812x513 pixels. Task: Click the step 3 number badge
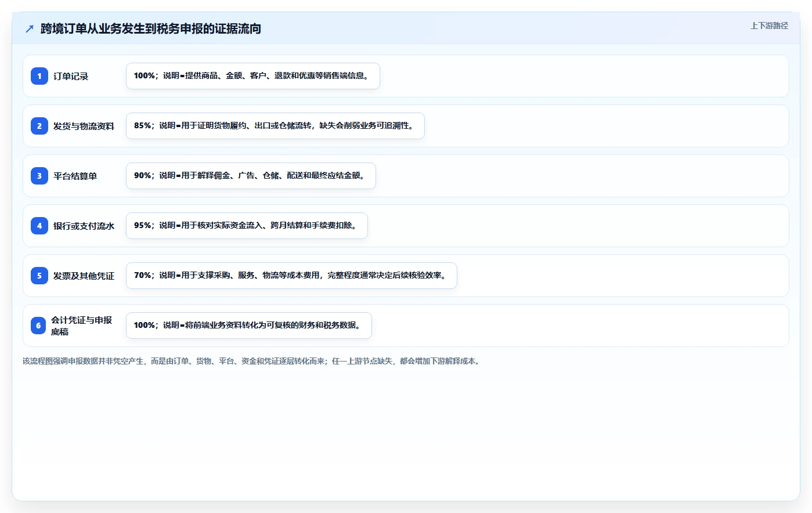click(x=39, y=176)
